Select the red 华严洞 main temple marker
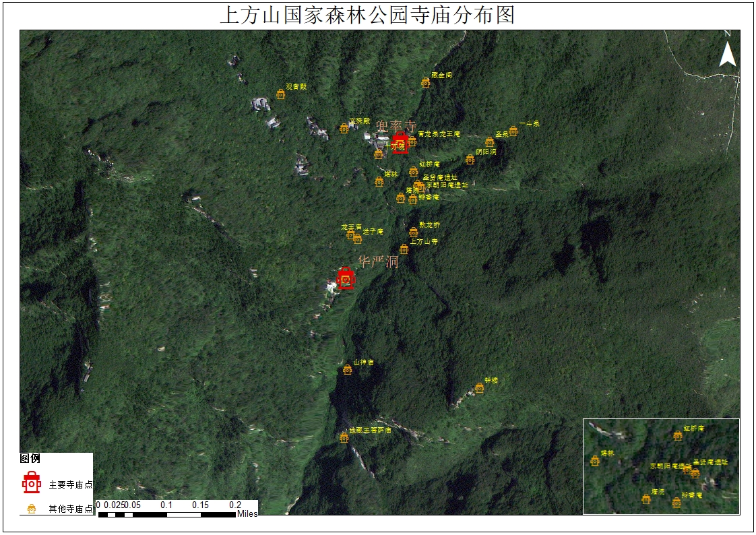 346,278
